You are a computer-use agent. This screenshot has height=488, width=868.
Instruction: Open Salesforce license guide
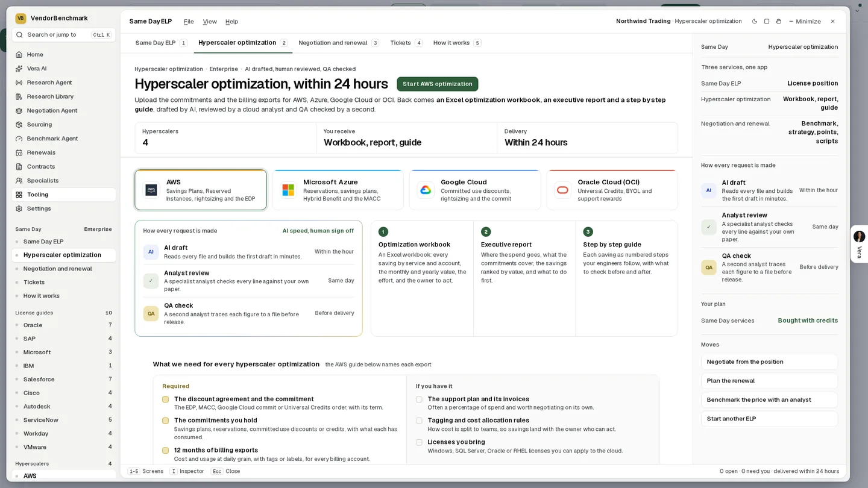(63, 380)
